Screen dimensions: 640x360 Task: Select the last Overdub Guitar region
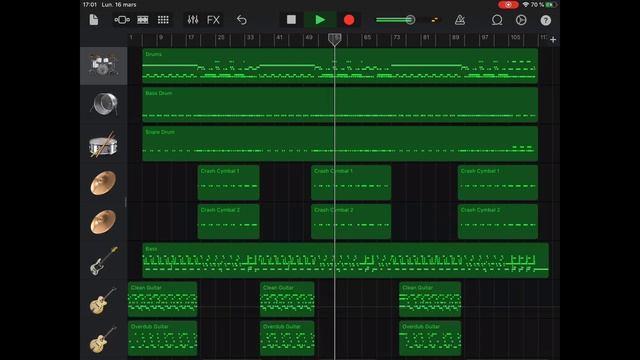[430, 338]
